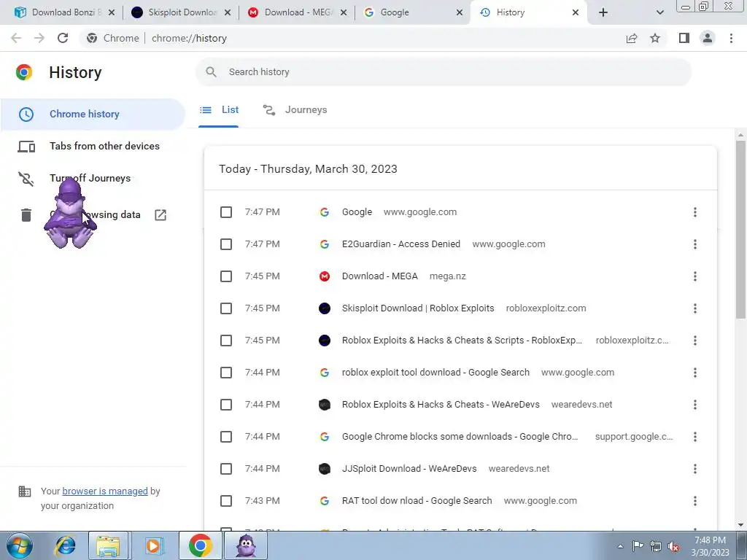
Task: Launch Internet Explorer from the taskbar
Action: click(65, 545)
